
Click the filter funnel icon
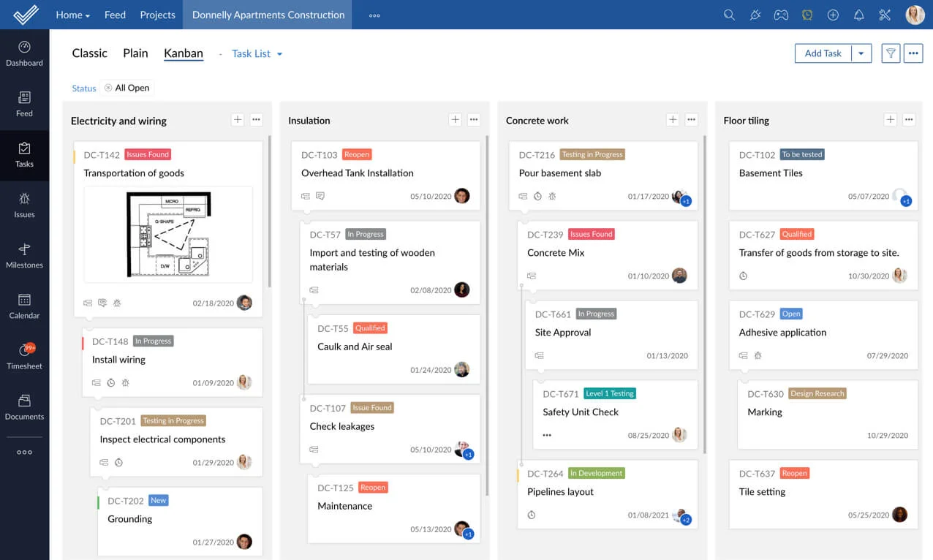[x=891, y=53]
